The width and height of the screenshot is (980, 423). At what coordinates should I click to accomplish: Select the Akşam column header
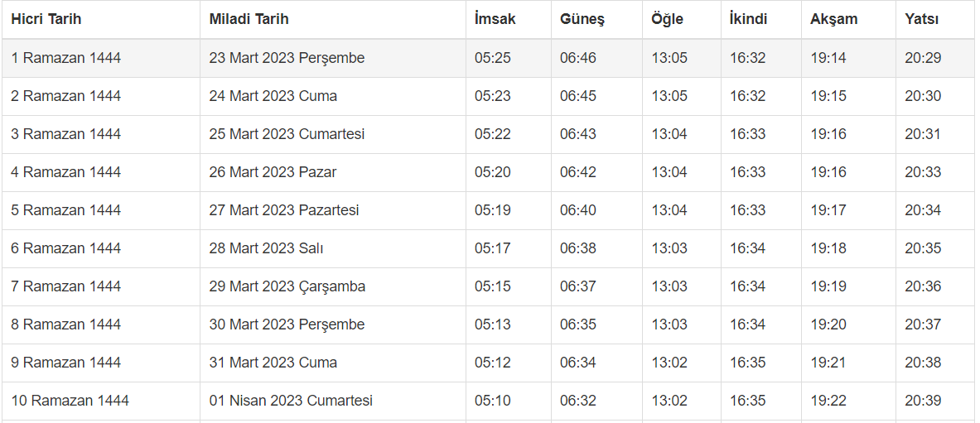[833, 19]
